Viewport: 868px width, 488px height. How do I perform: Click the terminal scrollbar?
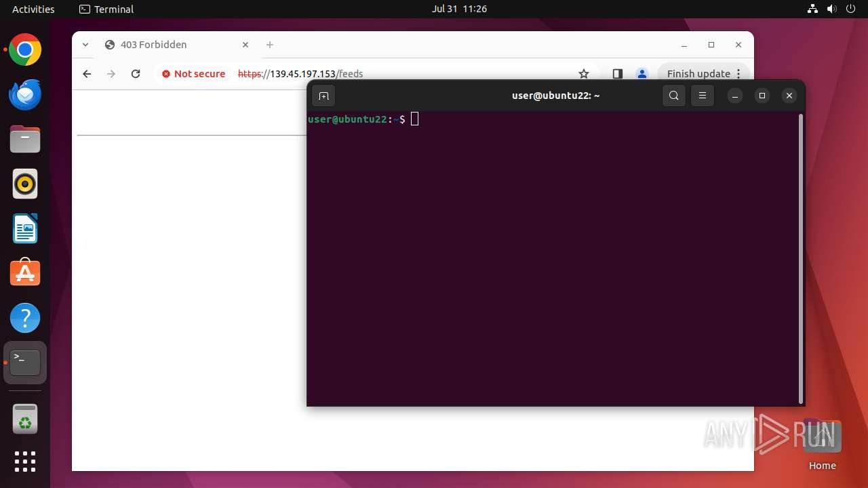(x=801, y=258)
